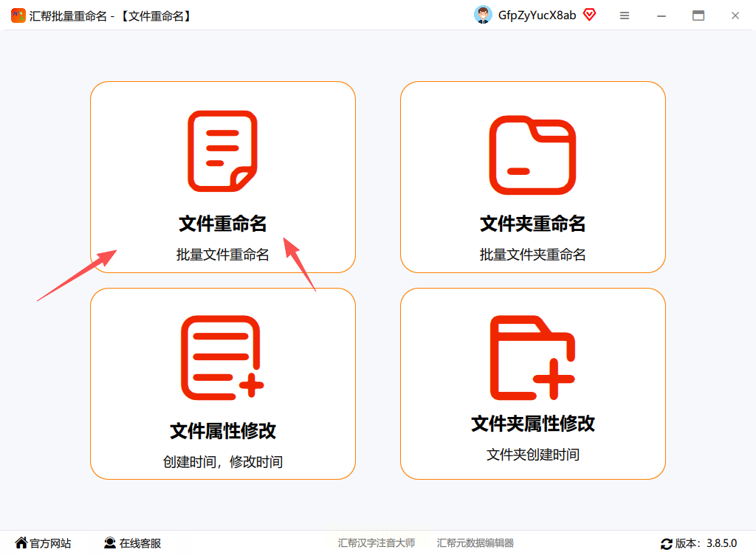The height and width of the screenshot is (555, 756).
Task: Select the 批量文件重命名 subtitle text
Action: pos(222,255)
